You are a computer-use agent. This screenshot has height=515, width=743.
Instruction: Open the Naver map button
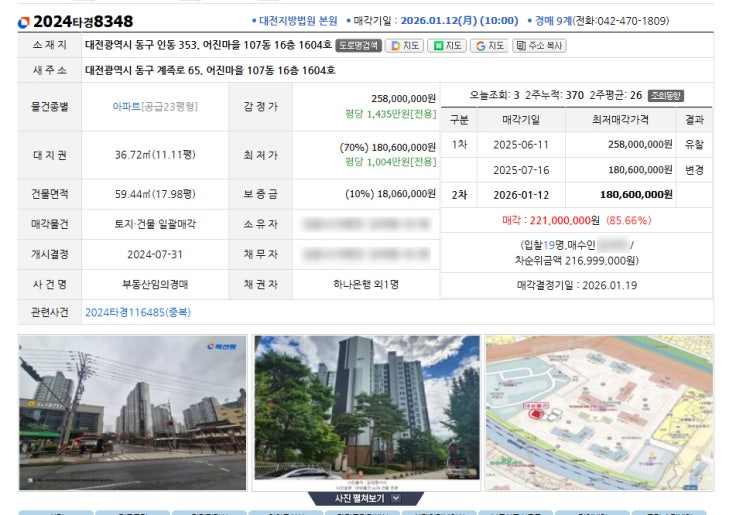pos(446,45)
